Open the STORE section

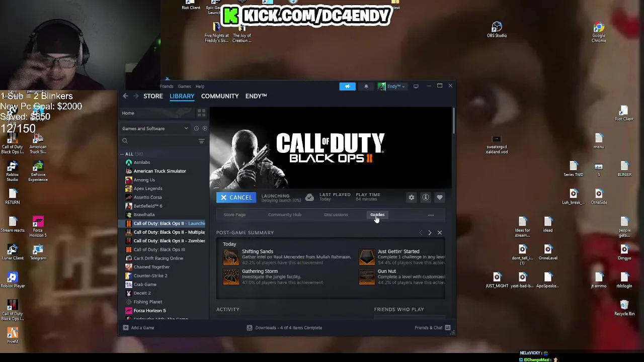(153, 96)
